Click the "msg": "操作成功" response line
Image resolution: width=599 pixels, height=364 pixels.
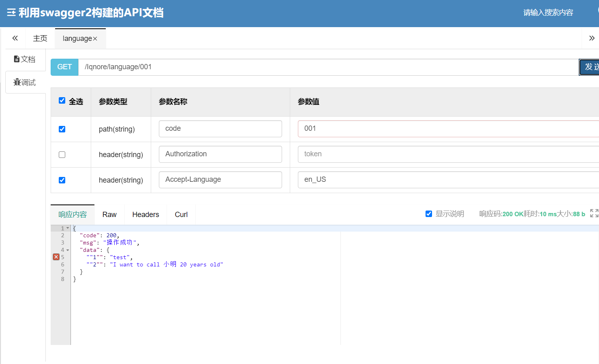tap(109, 243)
